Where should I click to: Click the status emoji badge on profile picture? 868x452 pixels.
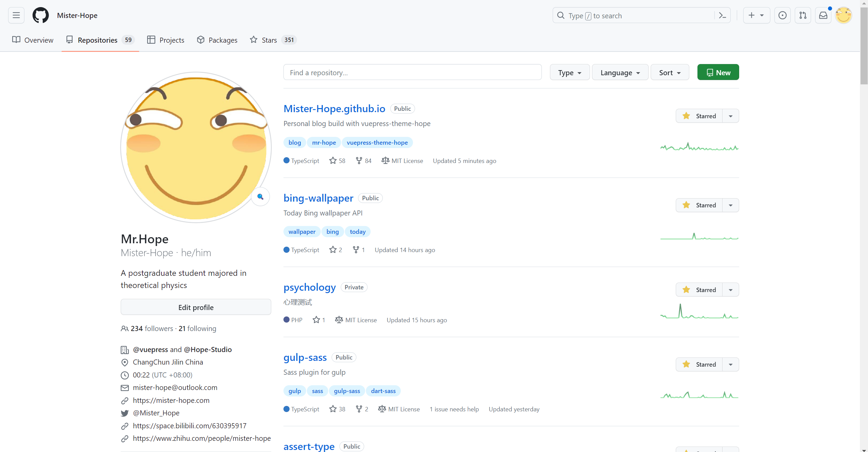tap(260, 197)
